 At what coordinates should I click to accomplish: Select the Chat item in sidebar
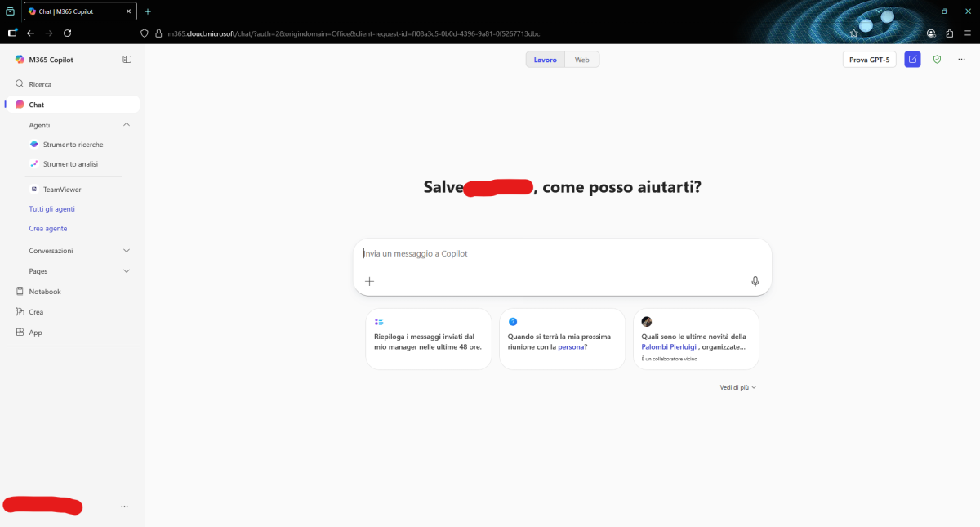pyautogui.click(x=72, y=105)
